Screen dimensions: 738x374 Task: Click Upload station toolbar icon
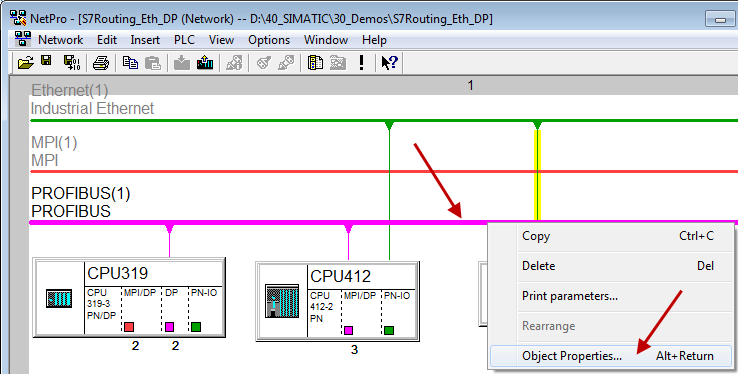tap(205, 63)
